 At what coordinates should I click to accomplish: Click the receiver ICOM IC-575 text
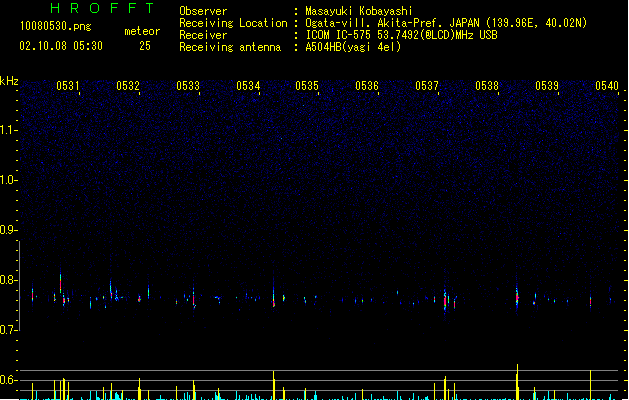(x=401, y=35)
